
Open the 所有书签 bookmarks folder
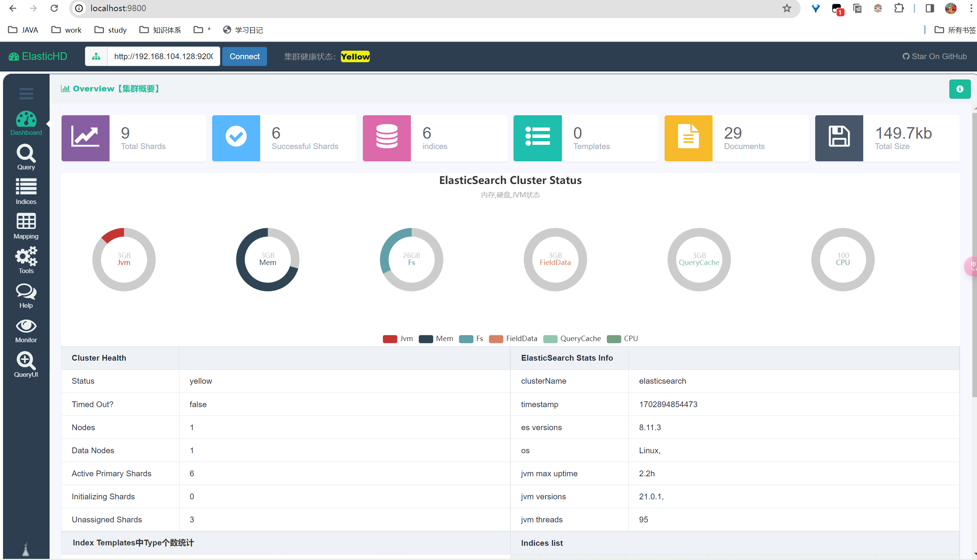pos(955,30)
